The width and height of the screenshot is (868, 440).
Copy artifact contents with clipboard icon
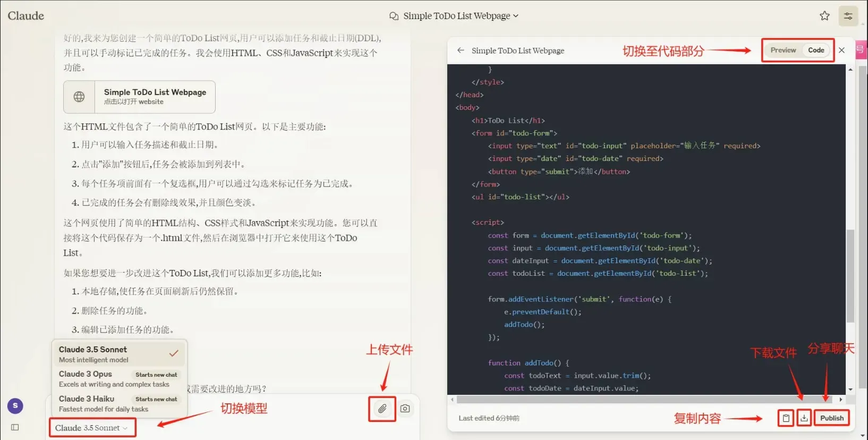coord(786,418)
